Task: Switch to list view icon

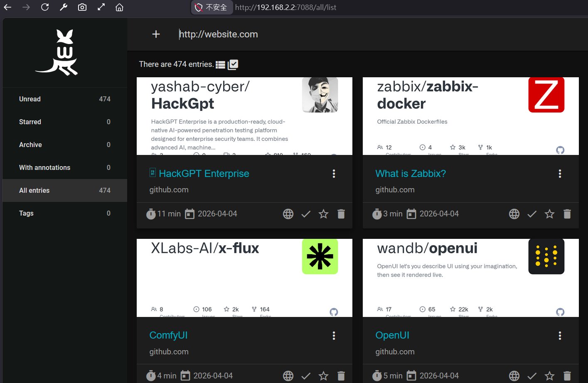Action: point(220,65)
